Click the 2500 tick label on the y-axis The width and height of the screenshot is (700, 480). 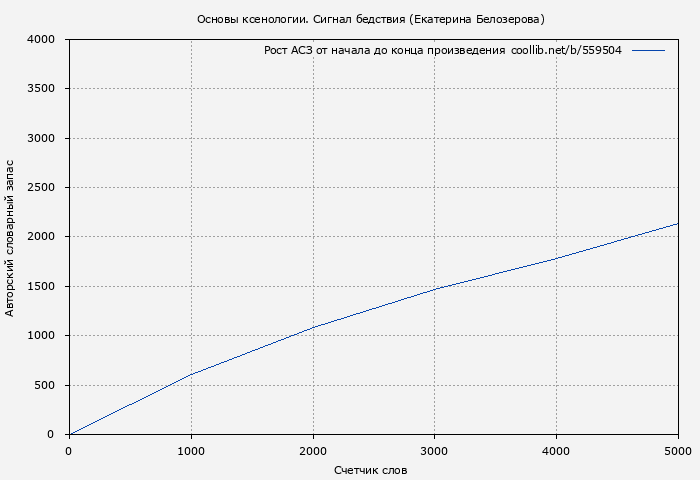[41, 188]
